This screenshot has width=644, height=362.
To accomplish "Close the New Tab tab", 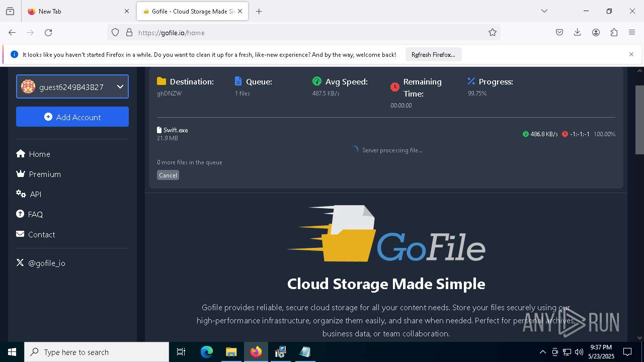I will point(127,11).
